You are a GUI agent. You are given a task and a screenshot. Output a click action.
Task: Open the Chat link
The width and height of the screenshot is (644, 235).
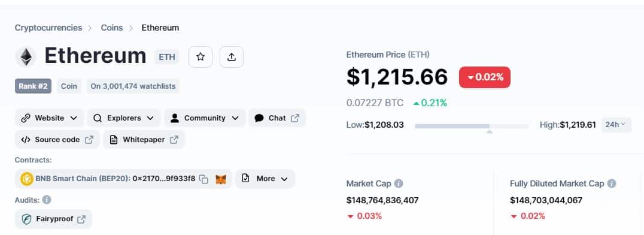pos(277,118)
